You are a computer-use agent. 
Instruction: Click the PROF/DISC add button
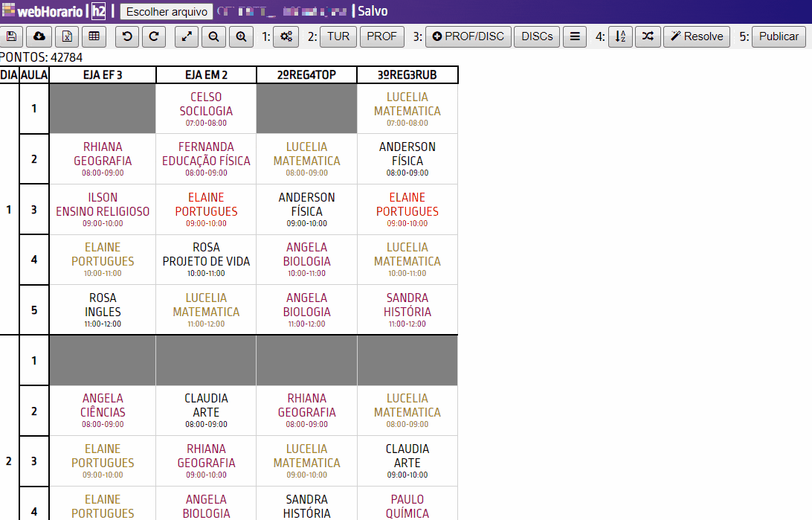pos(468,36)
